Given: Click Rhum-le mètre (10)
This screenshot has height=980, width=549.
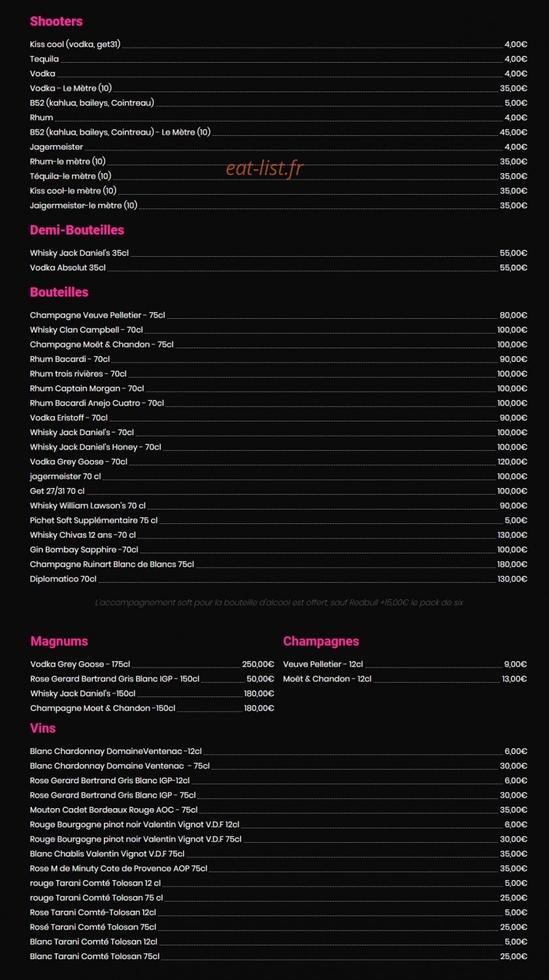Looking at the screenshot, I should [x=278, y=161].
